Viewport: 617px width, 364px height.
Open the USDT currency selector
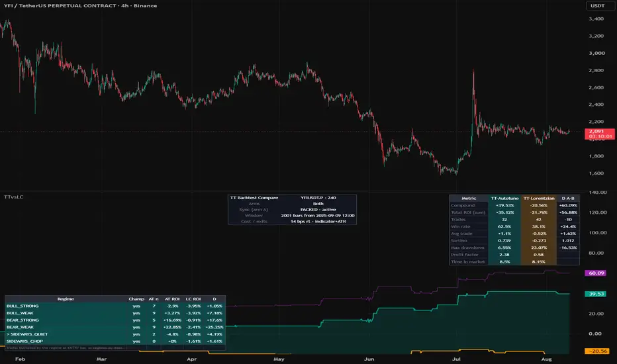point(597,5)
